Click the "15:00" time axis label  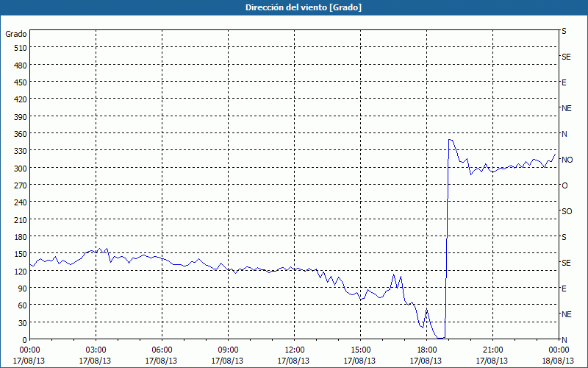[x=360, y=350]
